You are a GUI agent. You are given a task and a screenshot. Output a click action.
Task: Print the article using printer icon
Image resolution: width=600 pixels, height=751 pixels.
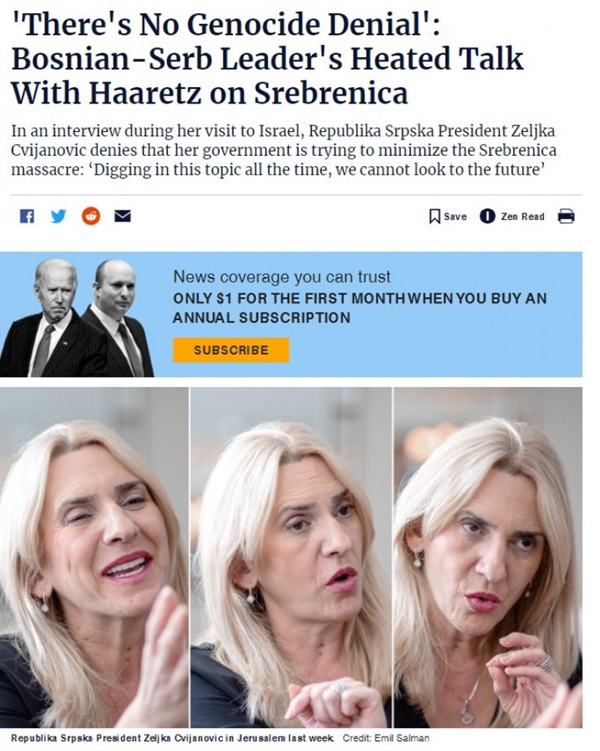click(x=566, y=216)
